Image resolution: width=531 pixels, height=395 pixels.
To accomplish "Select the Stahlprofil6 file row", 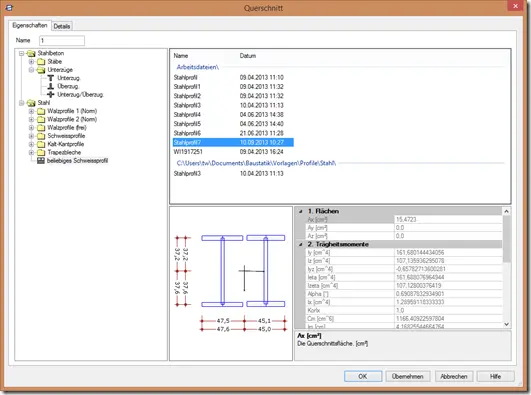I will point(233,133).
